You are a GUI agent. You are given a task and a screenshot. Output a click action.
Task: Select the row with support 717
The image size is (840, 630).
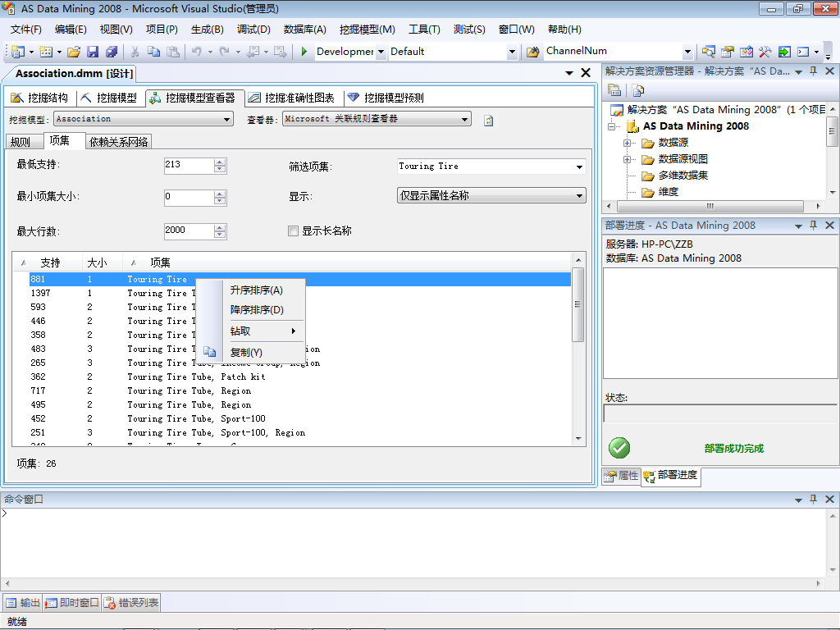[x=300, y=390]
